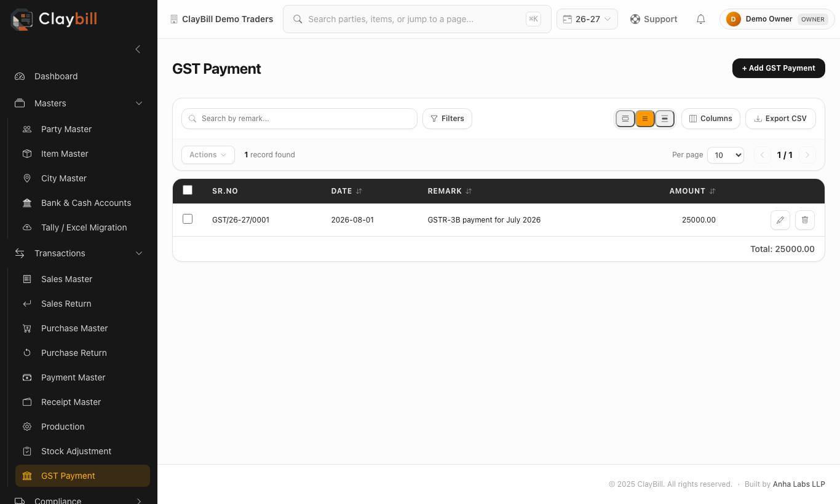Open the Filters button

[x=447, y=119]
